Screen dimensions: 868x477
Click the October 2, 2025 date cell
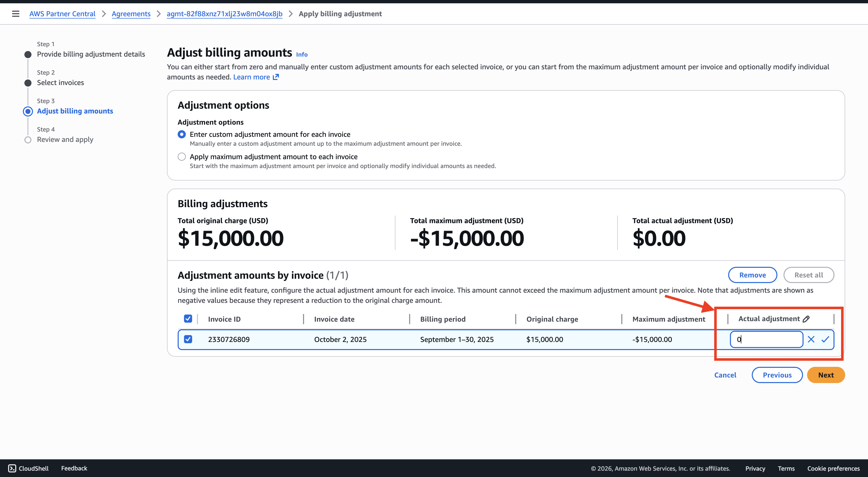coord(340,339)
